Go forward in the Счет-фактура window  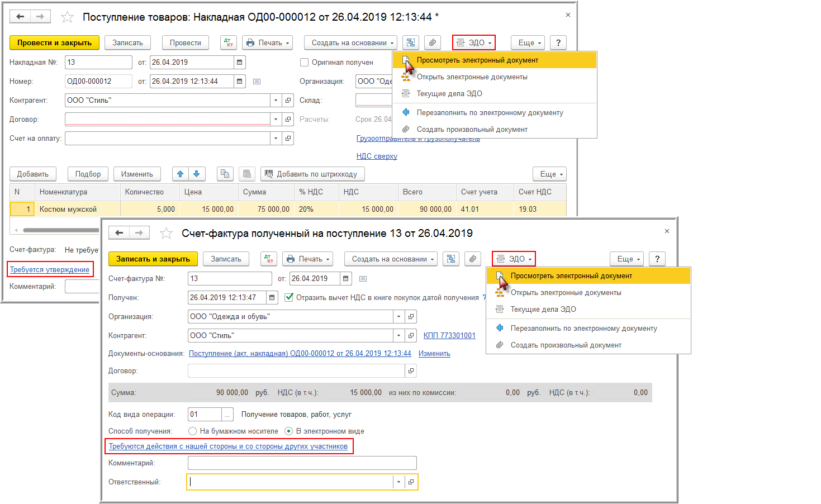coord(139,233)
